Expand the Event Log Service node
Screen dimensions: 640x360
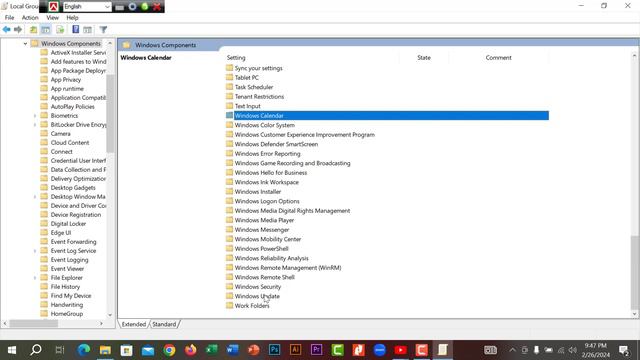pyautogui.click(x=35, y=251)
